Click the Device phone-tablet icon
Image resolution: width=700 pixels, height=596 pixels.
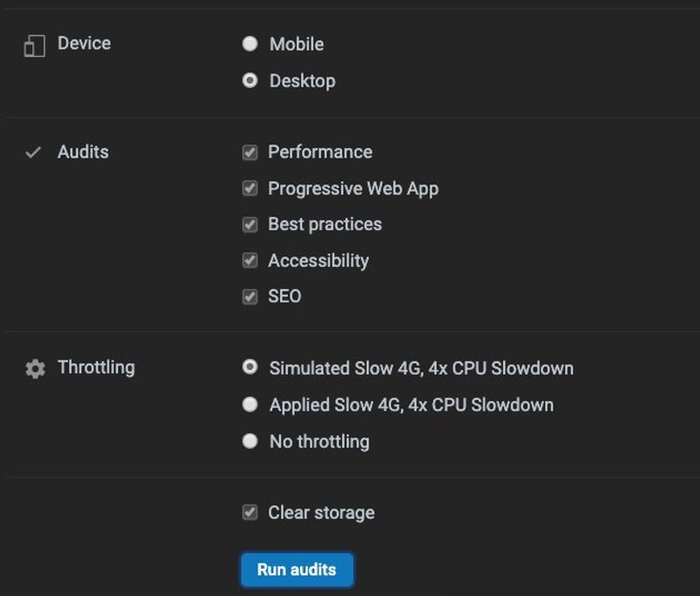coord(34,46)
